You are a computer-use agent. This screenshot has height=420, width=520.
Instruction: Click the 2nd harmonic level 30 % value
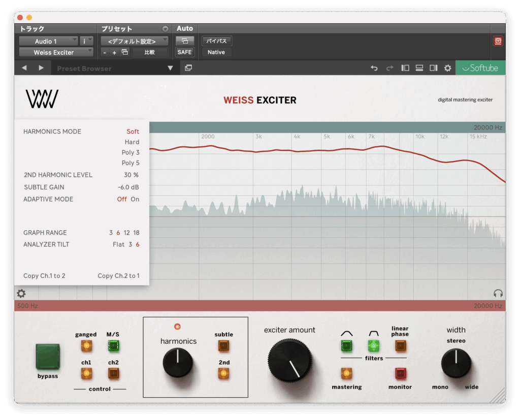click(132, 175)
